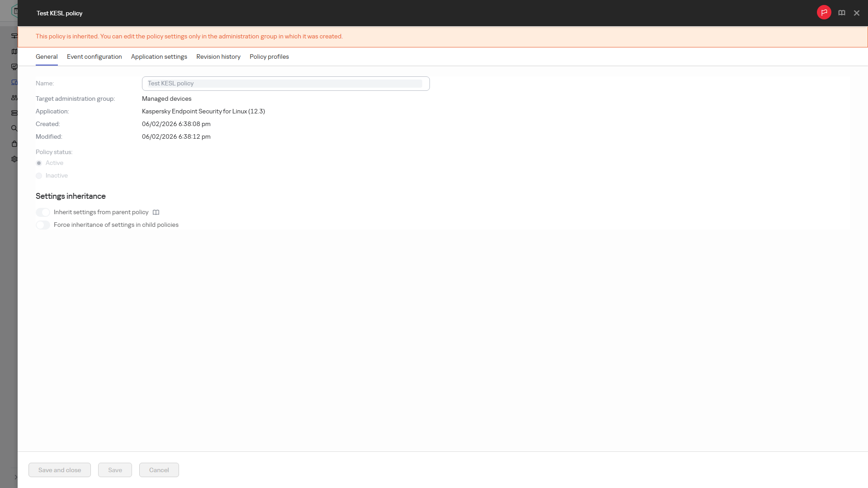Click the Save and close button
The image size is (868, 488).
click(60, 470)
